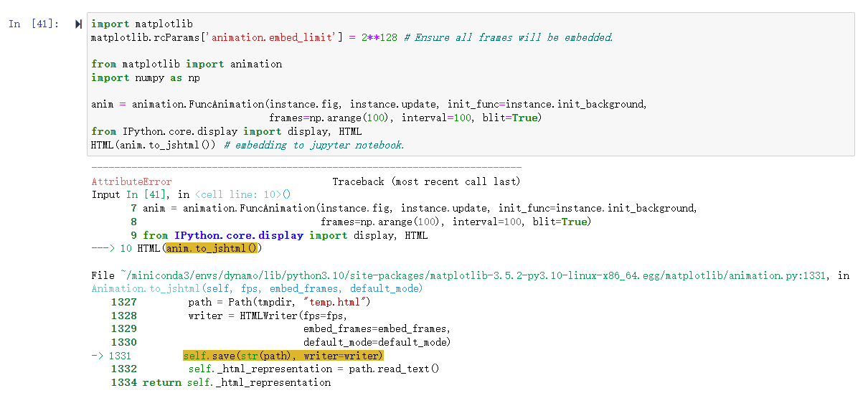Click highlighted 'self.save(str(path), writer=writer)' on line 1331

tap(283, 356)
